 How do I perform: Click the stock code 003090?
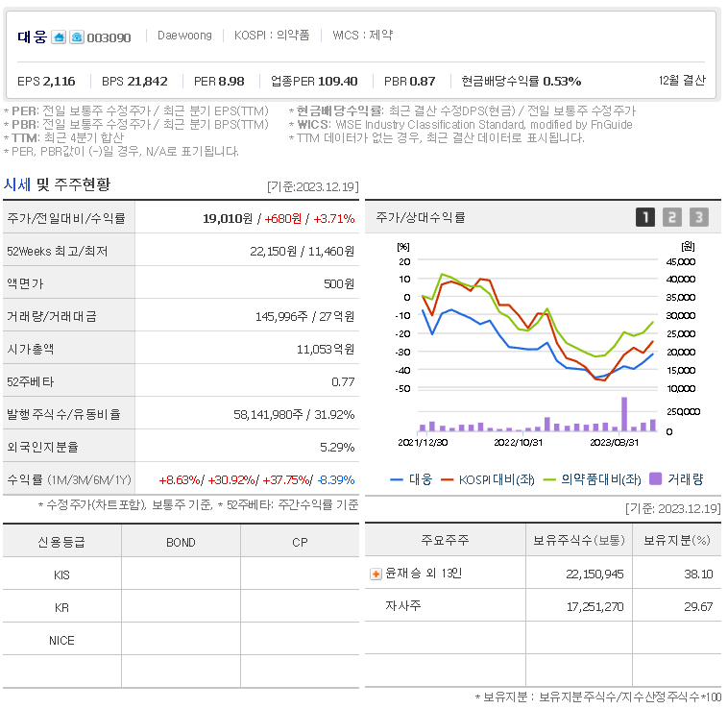109,37
